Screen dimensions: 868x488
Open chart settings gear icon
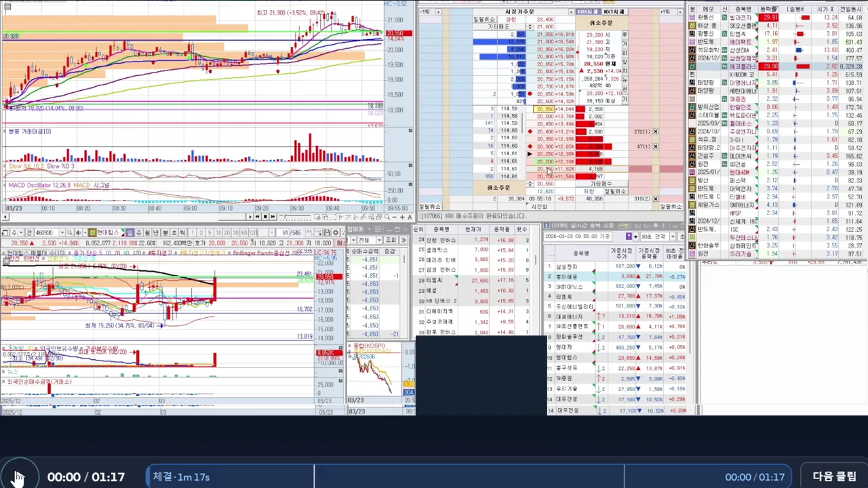click(x=335, y=232)
